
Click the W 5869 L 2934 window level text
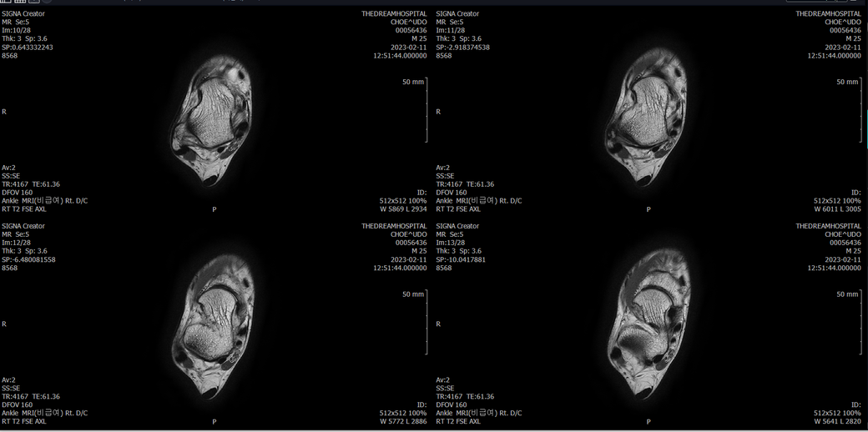coord(403,209)
